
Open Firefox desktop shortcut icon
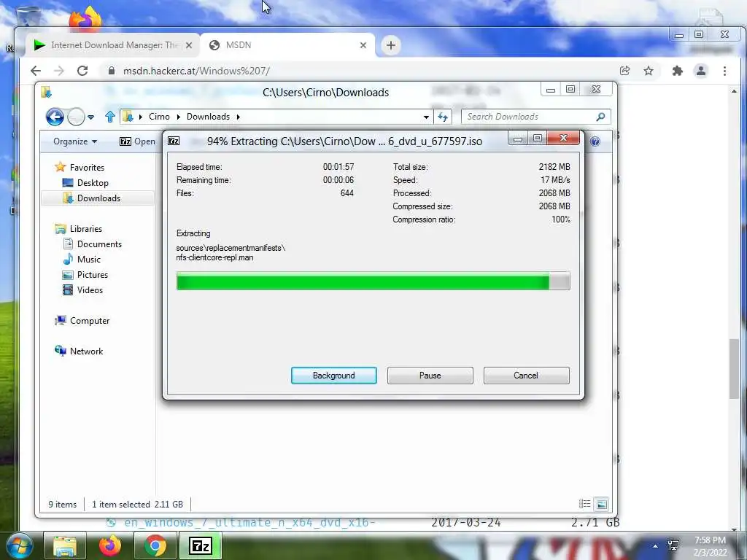[86, 19]
